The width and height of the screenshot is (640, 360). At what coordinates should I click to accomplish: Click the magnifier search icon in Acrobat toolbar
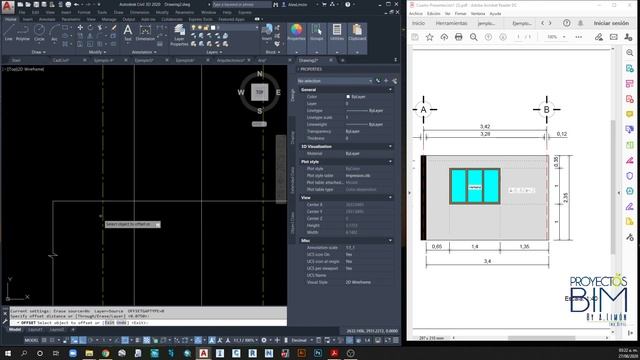(473, 37)
